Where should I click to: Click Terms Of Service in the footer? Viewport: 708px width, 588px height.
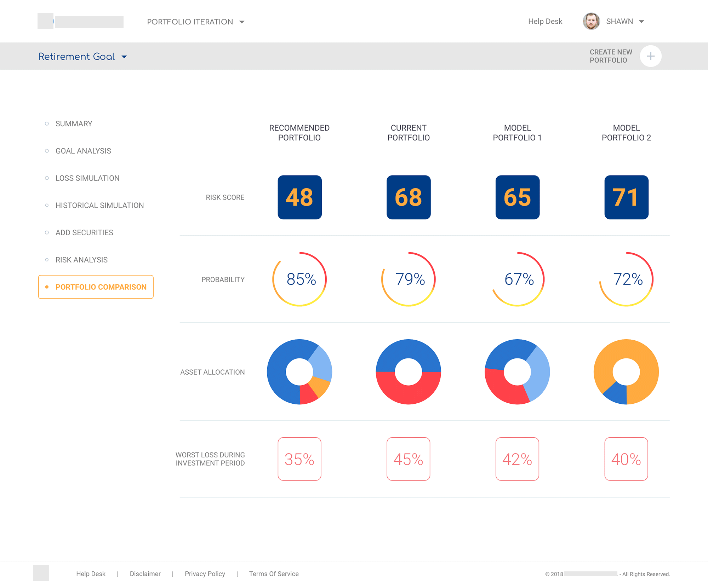coord(274,573)
